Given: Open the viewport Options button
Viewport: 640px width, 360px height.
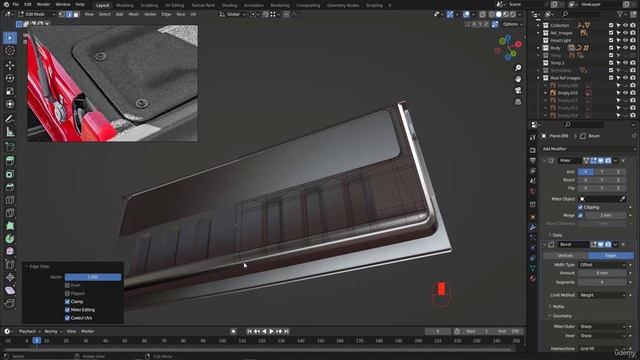Looking at the screenshot, I should tap(512, 24).
